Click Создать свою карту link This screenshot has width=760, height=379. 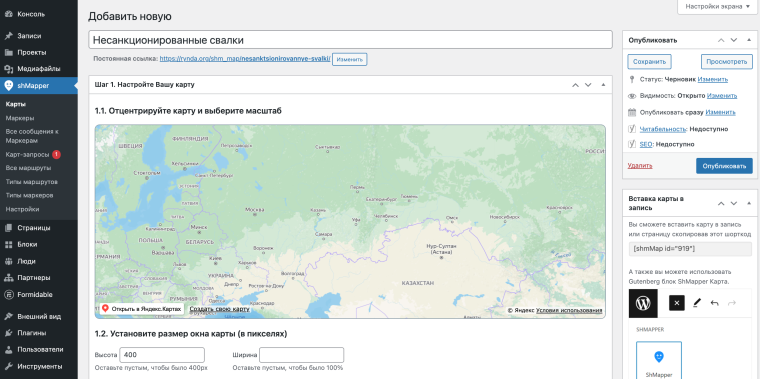pos(220,309)
